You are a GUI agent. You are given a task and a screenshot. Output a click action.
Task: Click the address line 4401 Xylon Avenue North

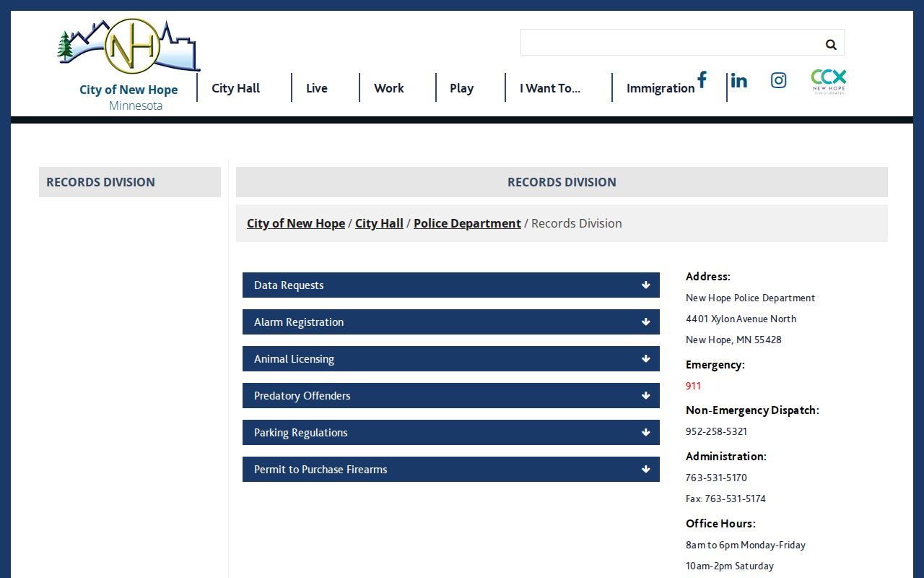coord(741,319)
